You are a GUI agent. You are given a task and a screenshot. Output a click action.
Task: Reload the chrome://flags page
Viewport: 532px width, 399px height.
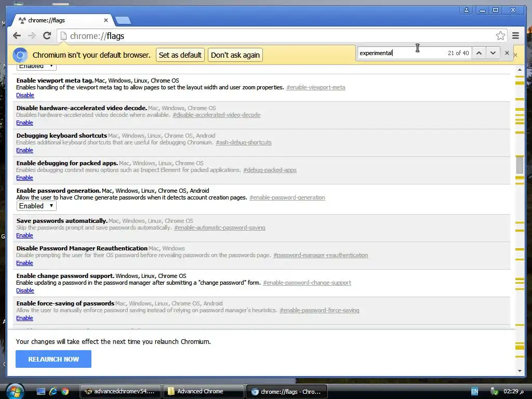47,36
